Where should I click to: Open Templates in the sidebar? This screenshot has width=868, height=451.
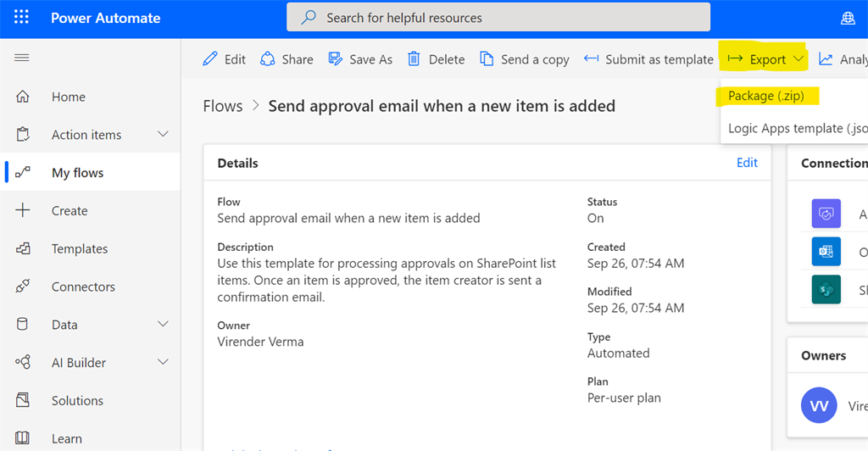pyautogui.click(x=80, y=248)
